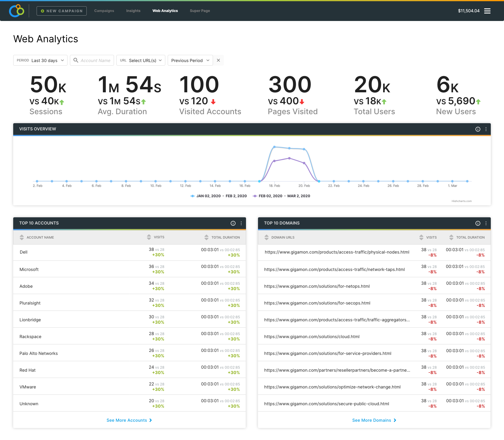Open the physical-nodes.html domain URL
The height and width of the screenshot is (440, 504).
click(x=337, y=252)
